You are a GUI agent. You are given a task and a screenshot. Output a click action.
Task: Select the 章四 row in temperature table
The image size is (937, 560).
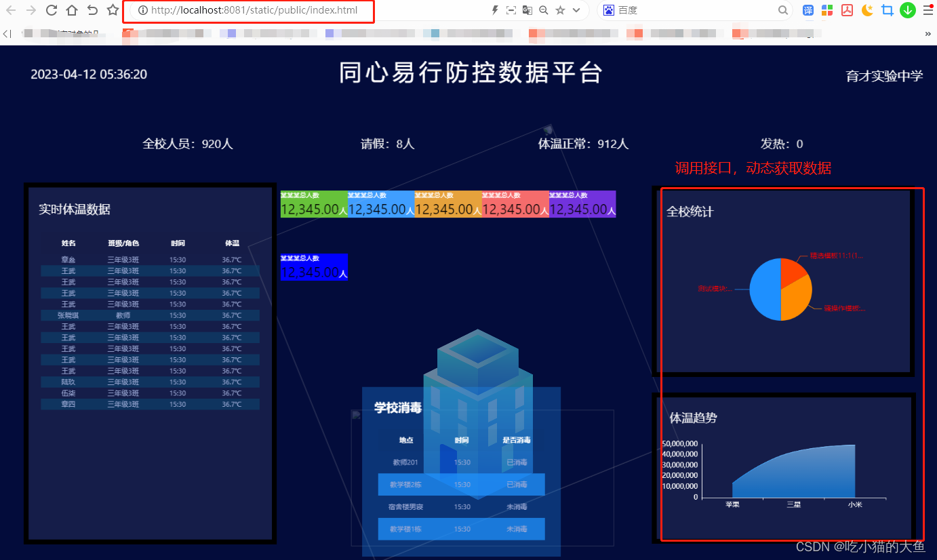pyautogui.click(x=150, y=404)
